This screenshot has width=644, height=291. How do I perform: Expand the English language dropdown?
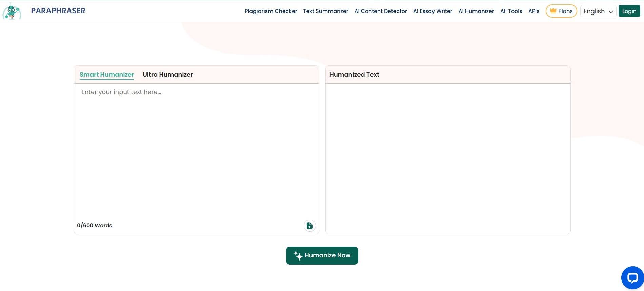click(x=598, y=11)
